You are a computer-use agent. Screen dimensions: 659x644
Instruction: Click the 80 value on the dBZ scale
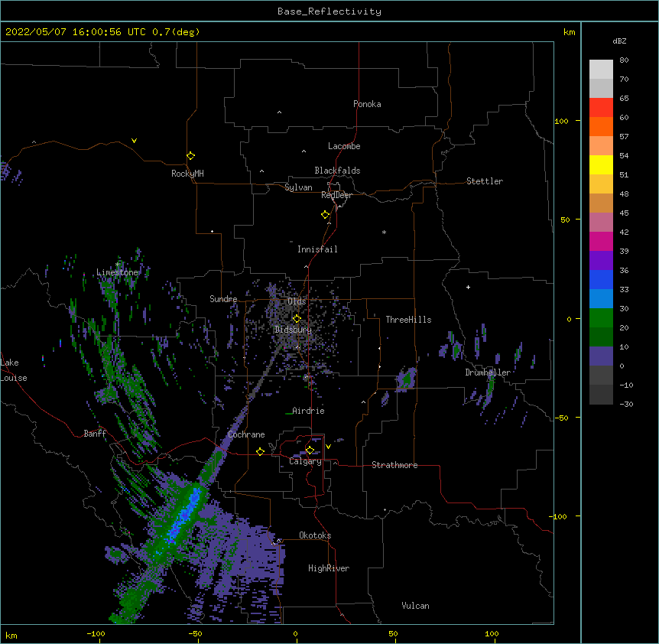624,60
